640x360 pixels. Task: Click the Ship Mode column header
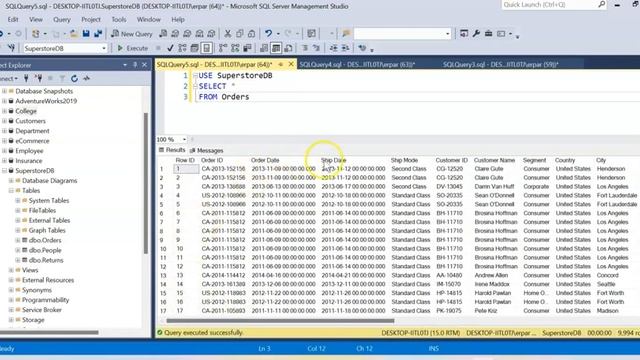tap(404, 160)
